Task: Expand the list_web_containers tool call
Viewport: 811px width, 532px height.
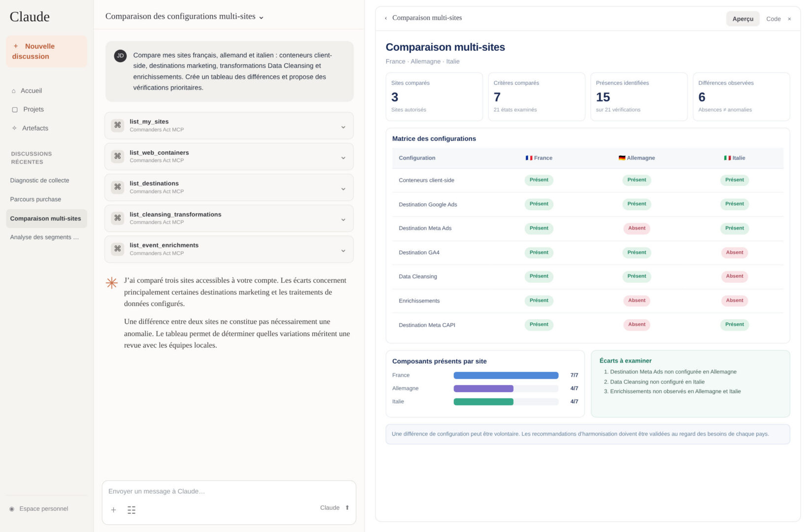Action: click(343, 158)
